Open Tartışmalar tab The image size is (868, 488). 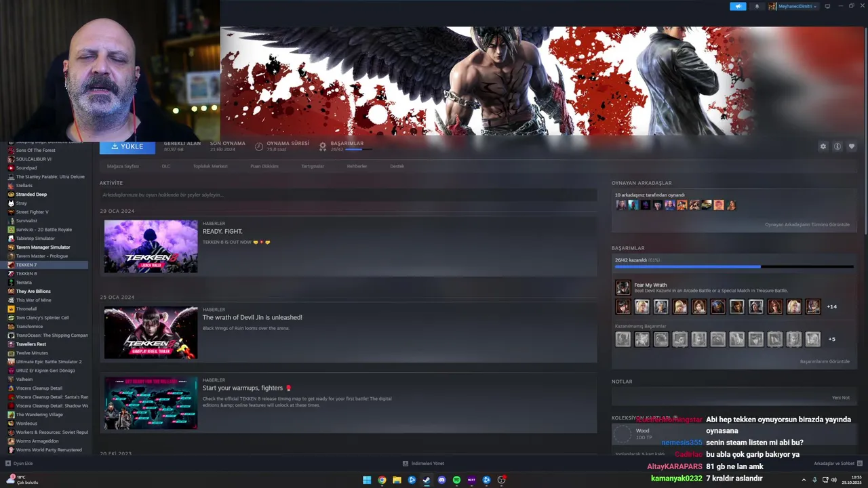pyautogui.click(x=313, y=166)
